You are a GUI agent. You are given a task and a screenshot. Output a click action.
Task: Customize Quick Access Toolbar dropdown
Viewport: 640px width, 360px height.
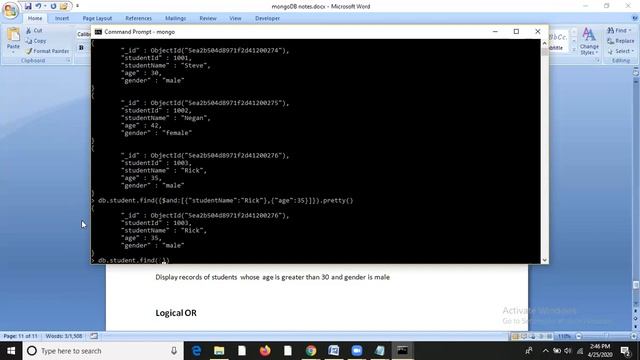pos(77,6)
